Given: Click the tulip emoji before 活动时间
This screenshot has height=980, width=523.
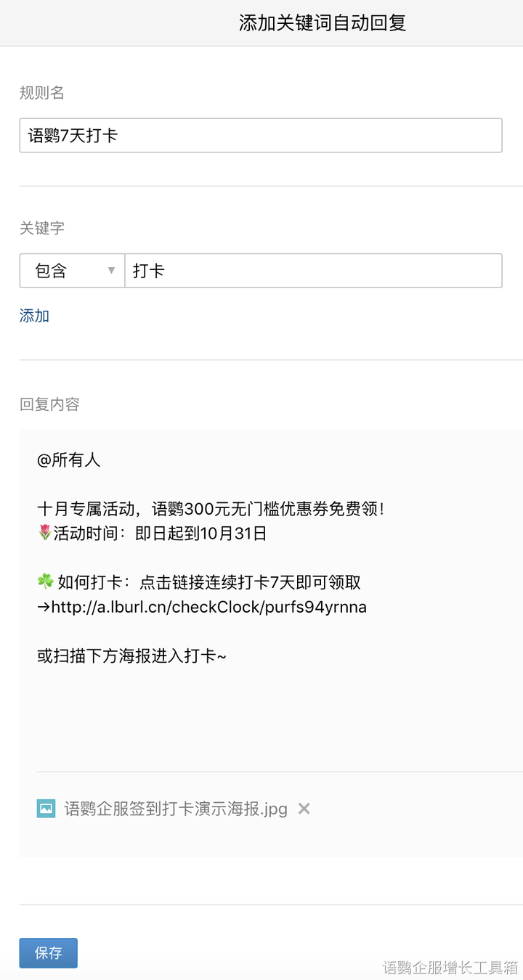Looking at the screenshot, I should pyautogui.click(x=44, y=534).
